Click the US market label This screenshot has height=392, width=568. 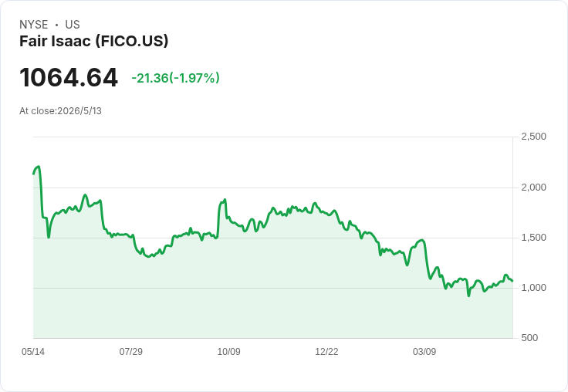pos(73,25)
